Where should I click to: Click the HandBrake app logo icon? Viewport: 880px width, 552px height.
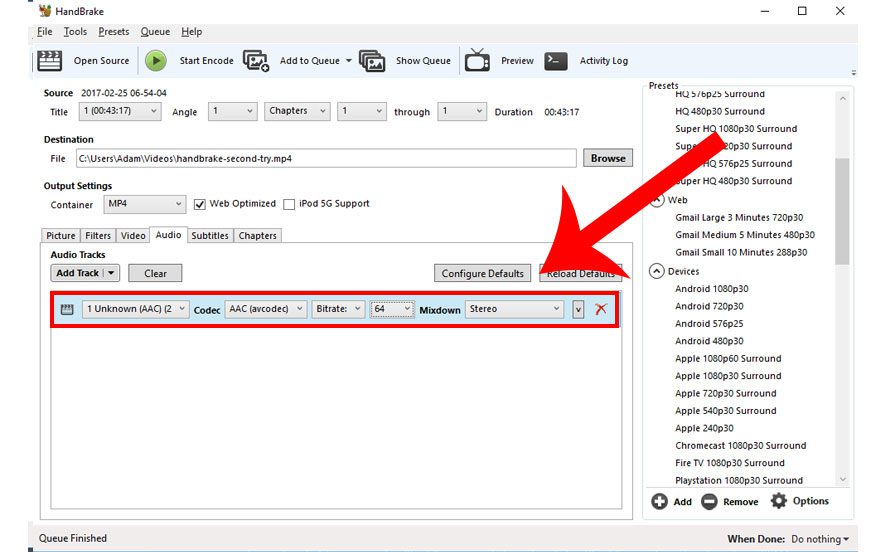coord(45,11)
